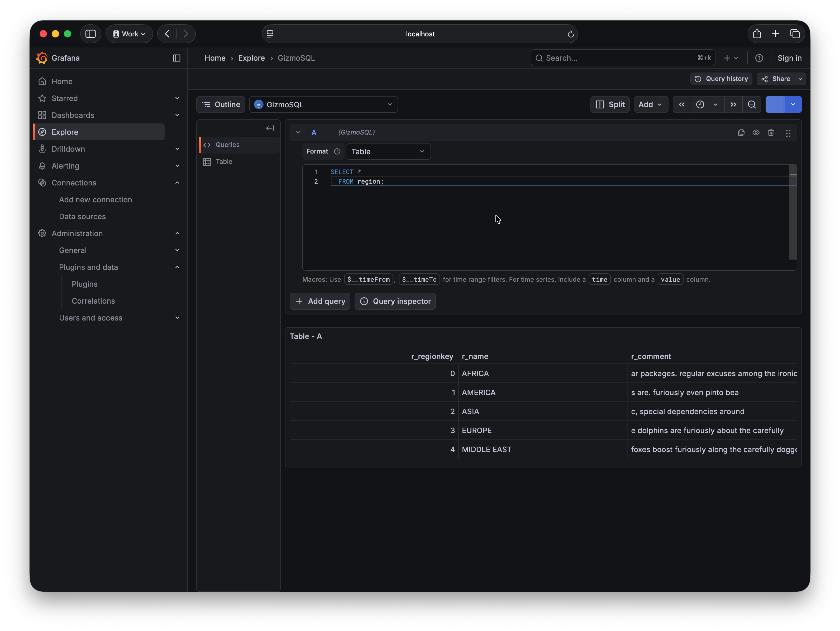
Task: Open the Add dropdown in toolbar
Action: [651, 104]
